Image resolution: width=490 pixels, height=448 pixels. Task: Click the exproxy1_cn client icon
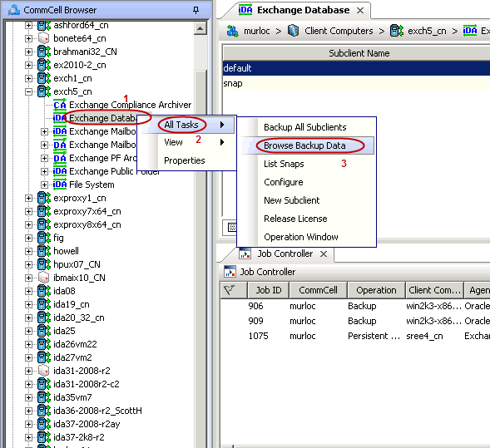coord(44,198)
